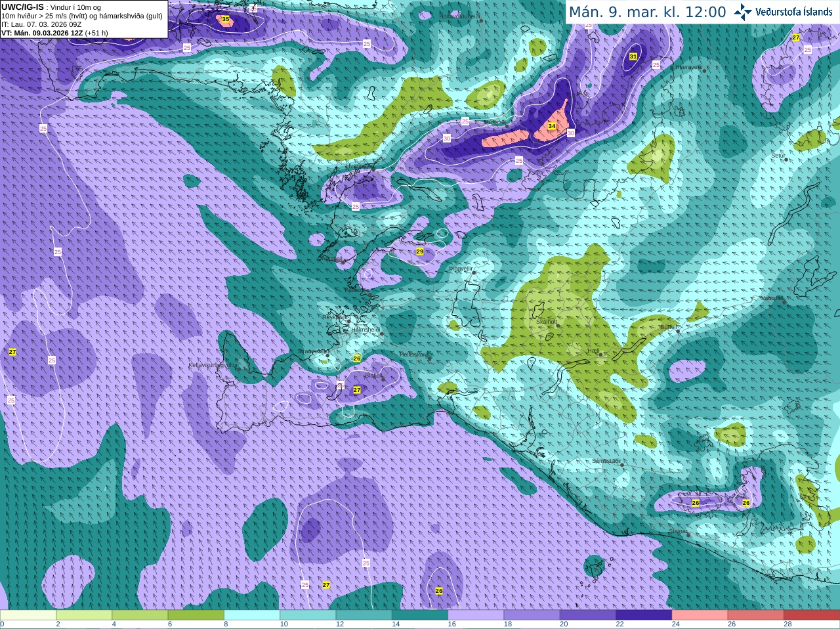This screenshot has height=629, width=840.
Task: Click the UWC/IG-IS model title text
Action: point(22,7)
